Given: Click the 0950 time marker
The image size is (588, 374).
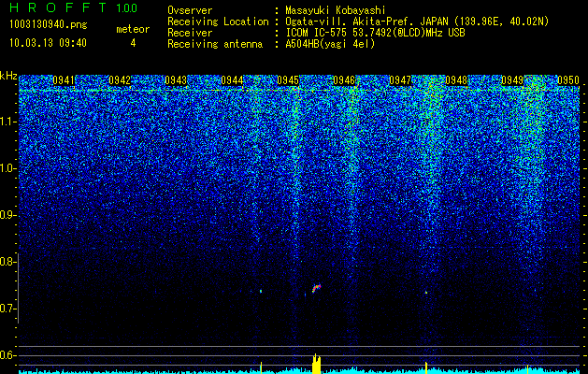Looking at the screenshot, I should click(568, 80).
